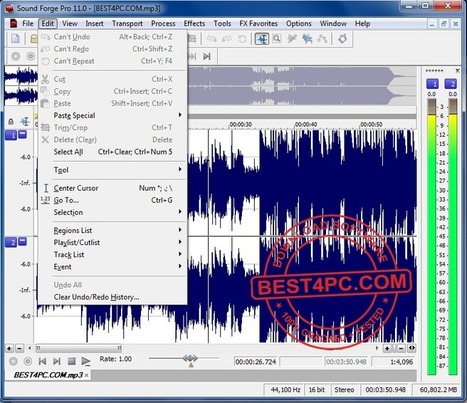The image size is (467, 403).
Task: Click Stereo channels status field
Action: coord(344,390)
